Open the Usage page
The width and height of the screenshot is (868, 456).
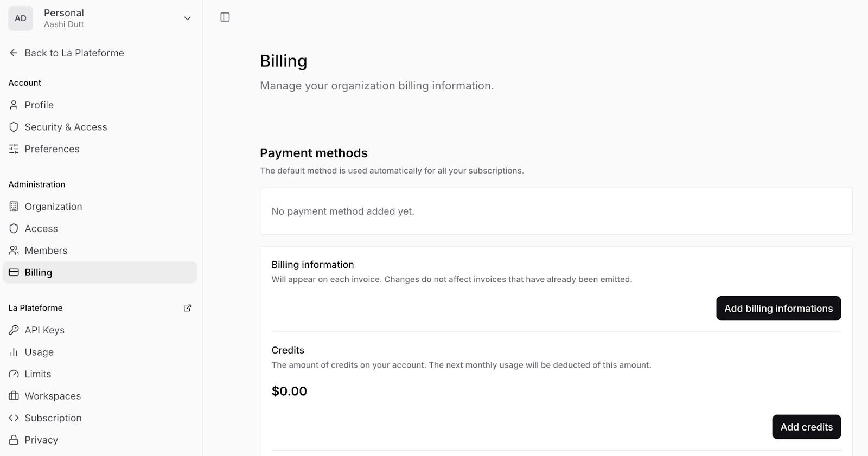[39, 352]
